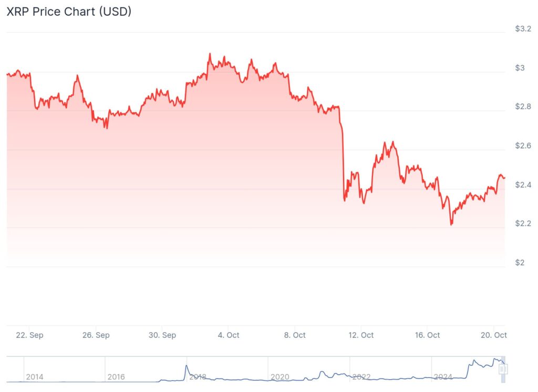Click the 2022 label in the navigator
This screenshot has height=392, width=538.
[361, 377]
